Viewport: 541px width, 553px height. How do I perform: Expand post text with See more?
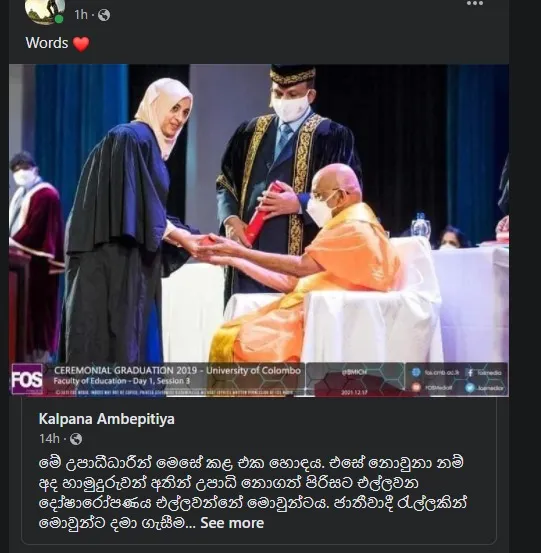pyautogui.click(x=232, y=523)
